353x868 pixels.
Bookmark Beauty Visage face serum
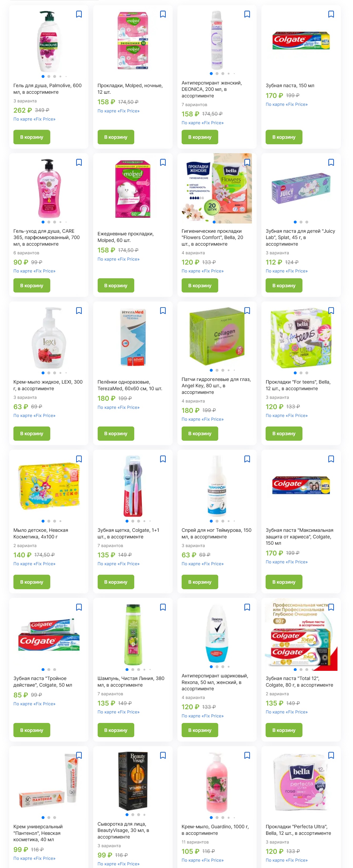(x=163, y=756)
